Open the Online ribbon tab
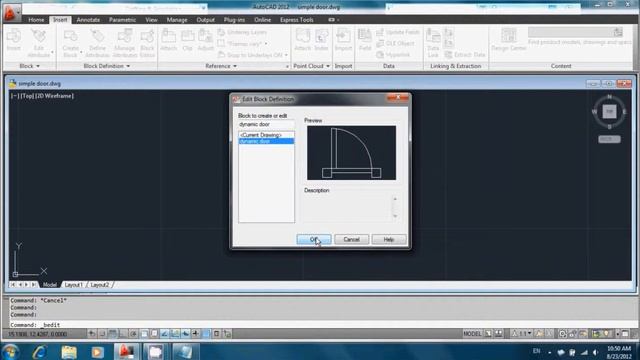Screen dimensions: 640x360 click(x=262, y=20)
